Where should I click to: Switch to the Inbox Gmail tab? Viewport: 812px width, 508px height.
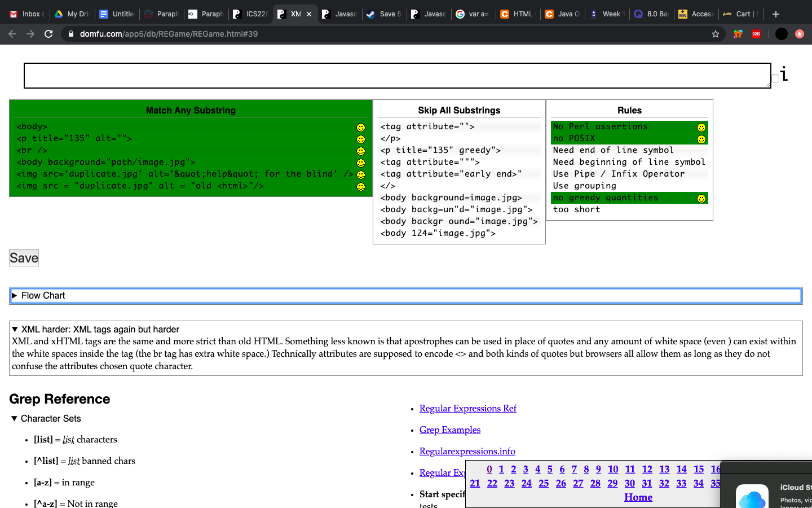pyautogui.click(x=27, y=14)
